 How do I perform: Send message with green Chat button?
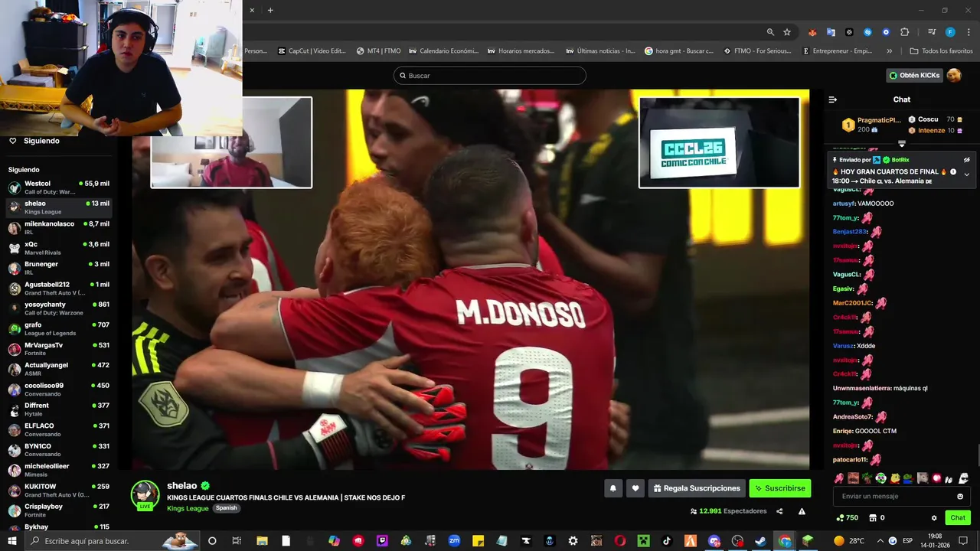(958, 518)
